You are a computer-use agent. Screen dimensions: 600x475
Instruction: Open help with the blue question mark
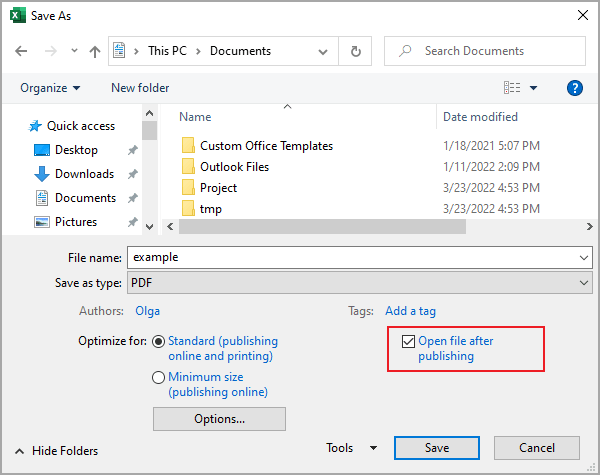pyautogui.click(x=574, y=88)
